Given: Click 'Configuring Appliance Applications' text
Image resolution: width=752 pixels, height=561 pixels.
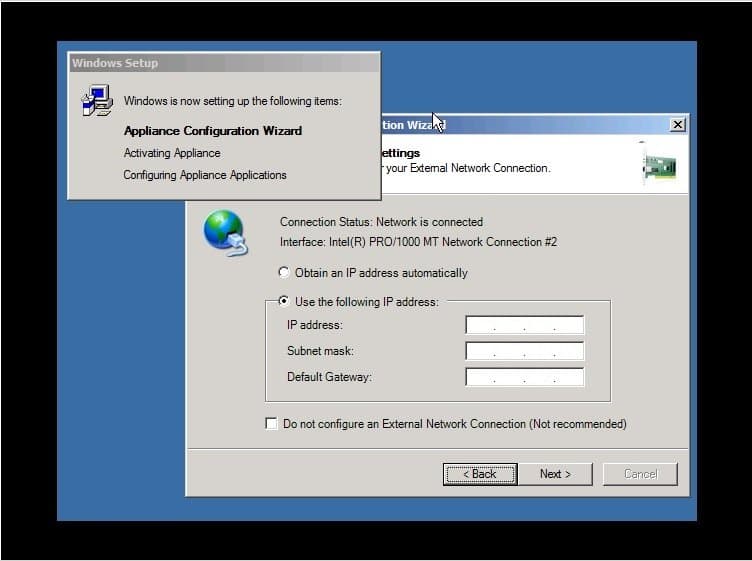Looking at the screenshot, I should [x=205, y=175].
